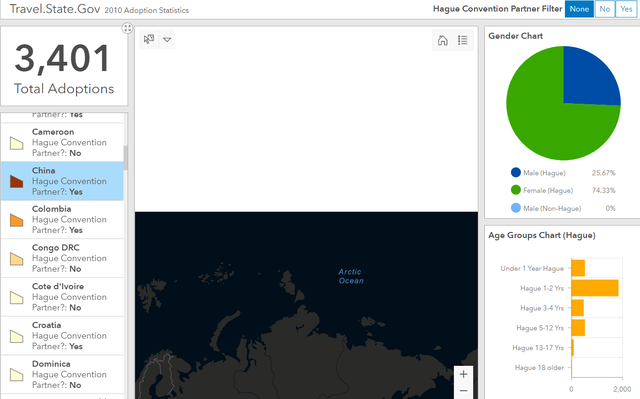
Task: Click the Male (Hague) blue legend swatch
Action: (x=516, y=173)
